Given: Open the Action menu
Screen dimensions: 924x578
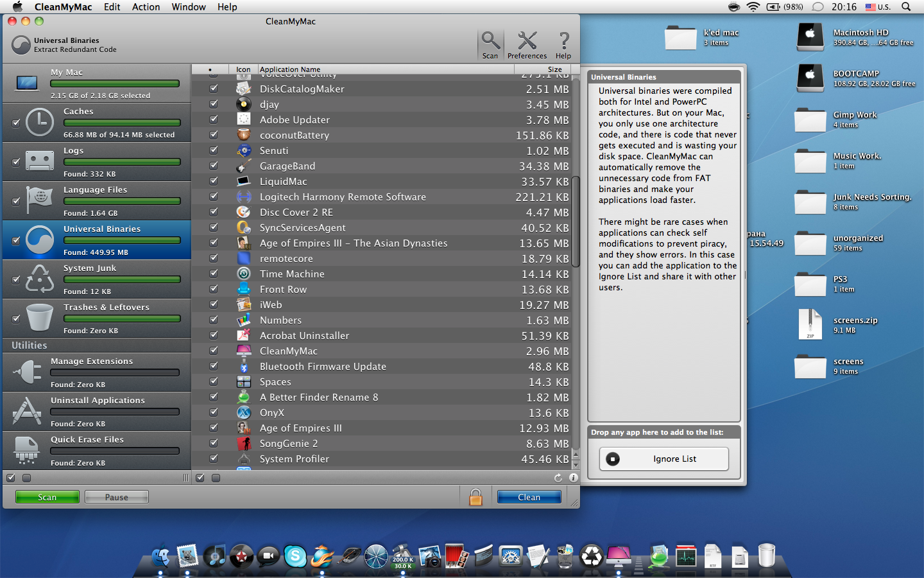Looking at the screenshot, I should (x=146, y=7).
